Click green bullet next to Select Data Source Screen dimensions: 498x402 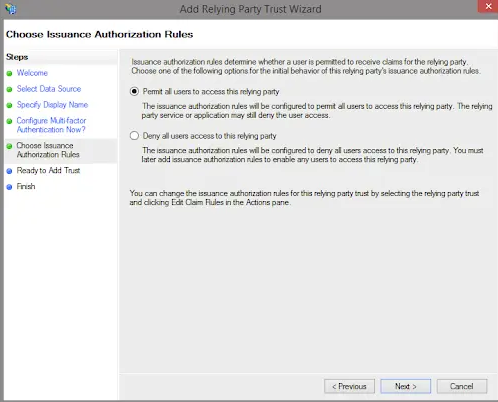[9, 89]
